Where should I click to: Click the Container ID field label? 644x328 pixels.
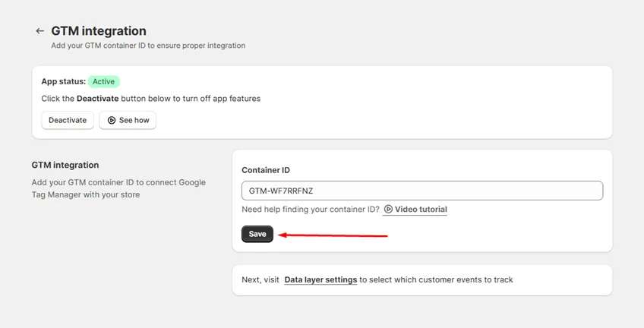pos(266,170)
